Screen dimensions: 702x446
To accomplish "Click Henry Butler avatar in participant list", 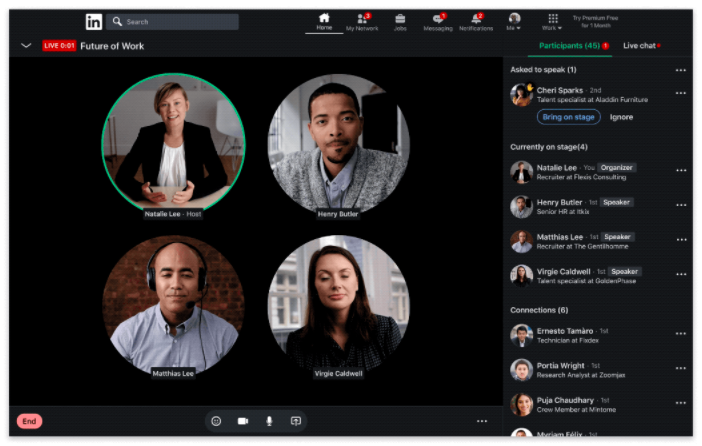I will tap(522, 206).
